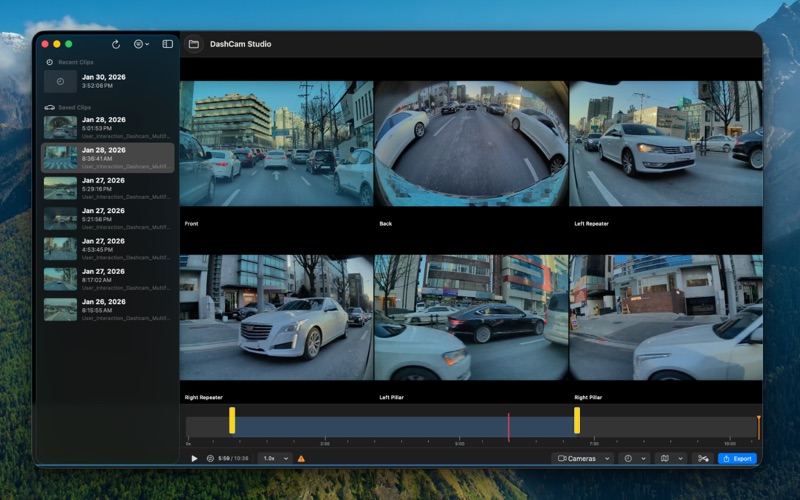Click the Saved Clips section header
Image resolution: width=800 pixels, height=500 pixels.
point(74,108)
